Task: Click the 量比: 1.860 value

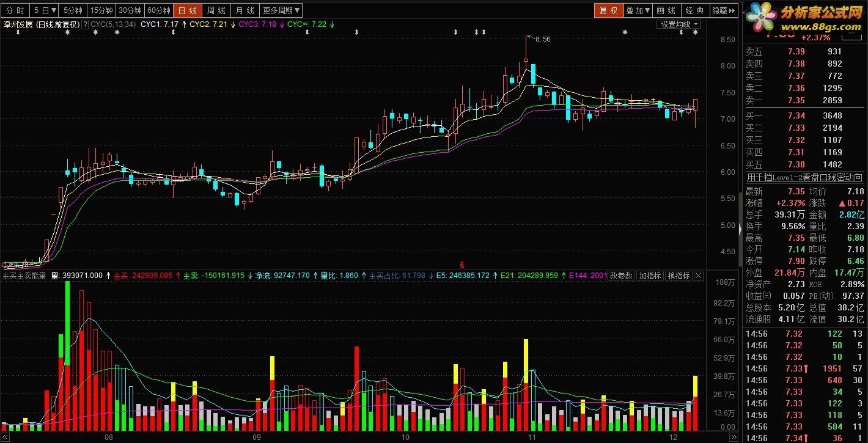Action: click(339, 276)
